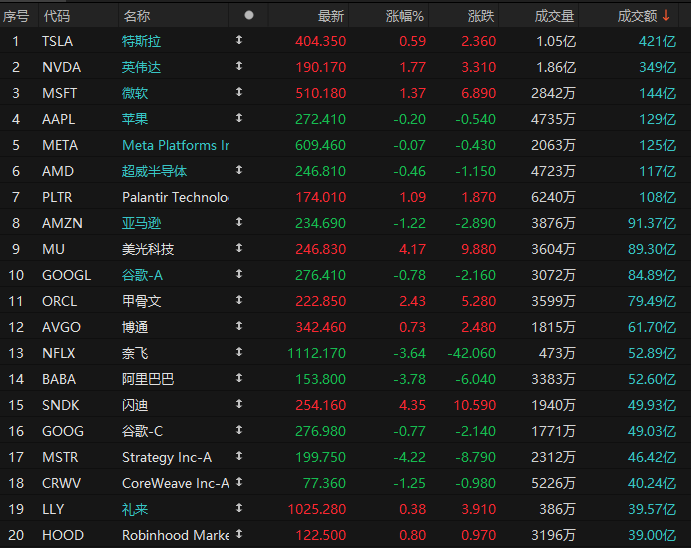Sort by 最新 price column header
This screenshot has width=691, height=548.
coord(331,16)
